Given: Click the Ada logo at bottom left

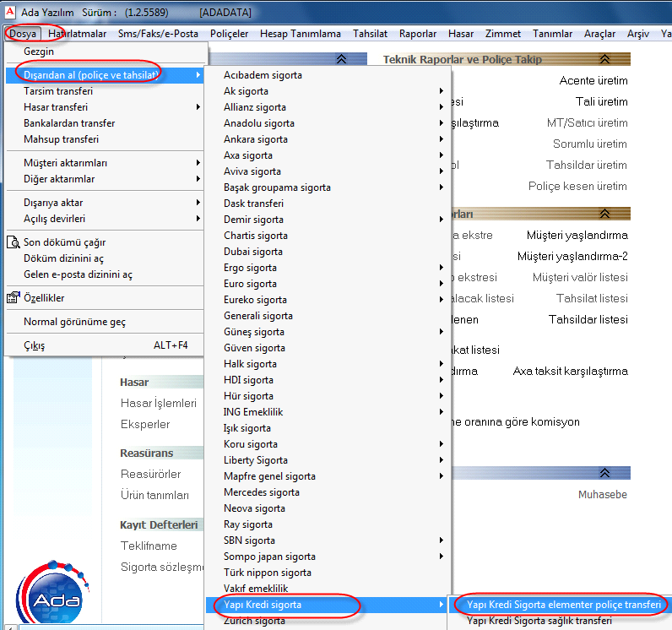Looking at the screenshot, I should [x=56, y=591].
